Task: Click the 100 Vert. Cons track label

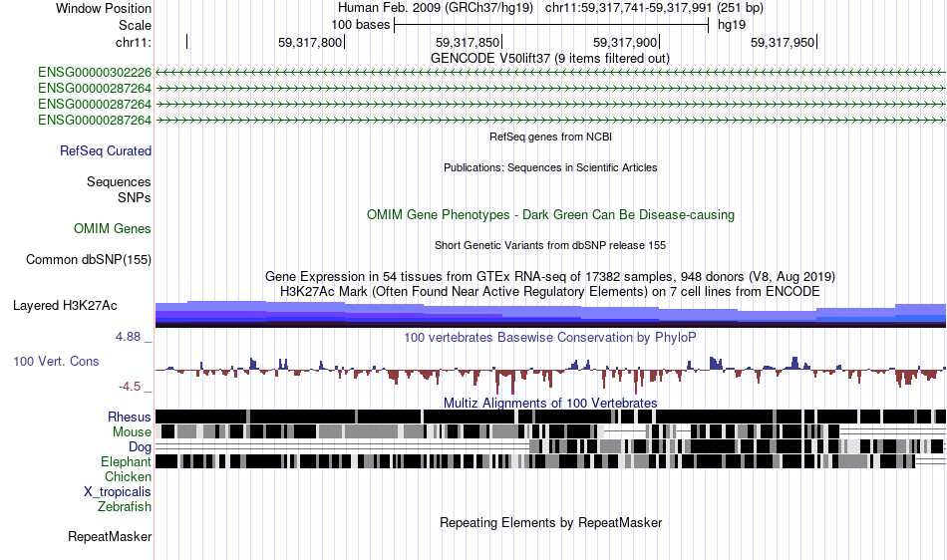Action: 56,361
